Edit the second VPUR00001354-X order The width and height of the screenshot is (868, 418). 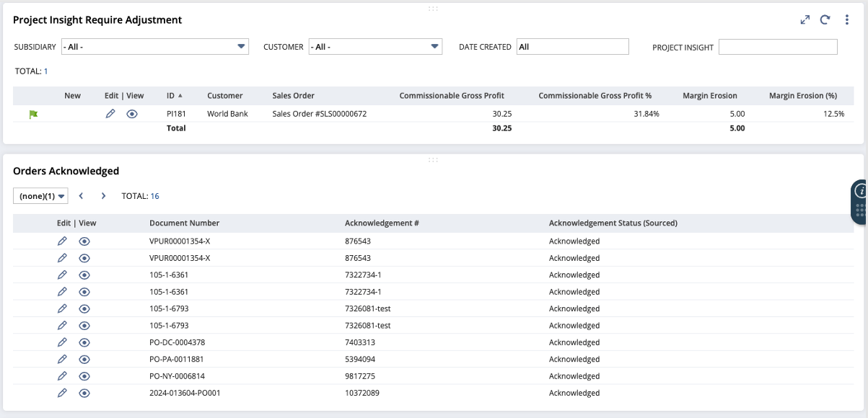62,258
